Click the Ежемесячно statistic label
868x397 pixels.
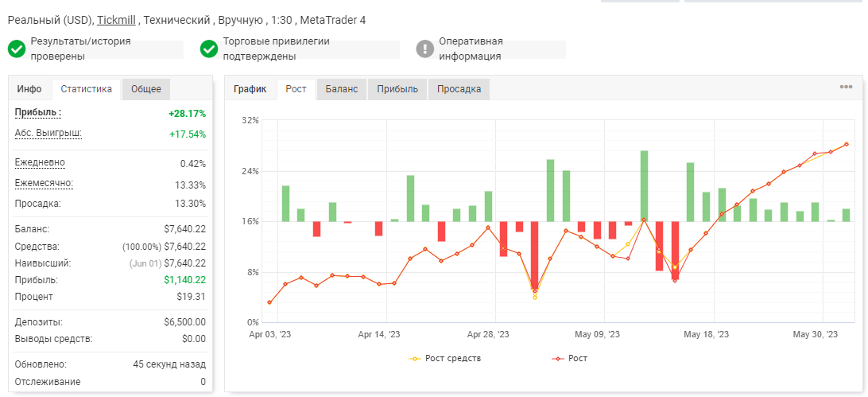(44, 183)
